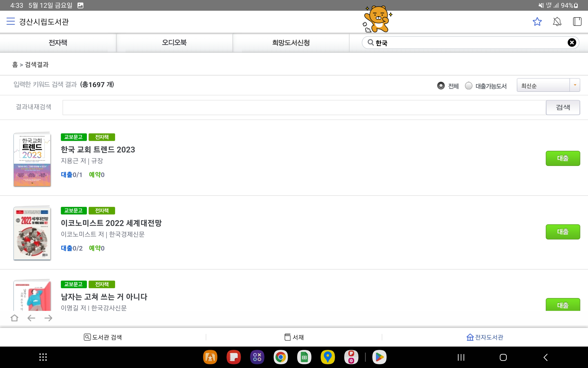Tap the home icon in browser bar
Screen dimensions: 588x368
pyautogui.click(x=15, y=318)
